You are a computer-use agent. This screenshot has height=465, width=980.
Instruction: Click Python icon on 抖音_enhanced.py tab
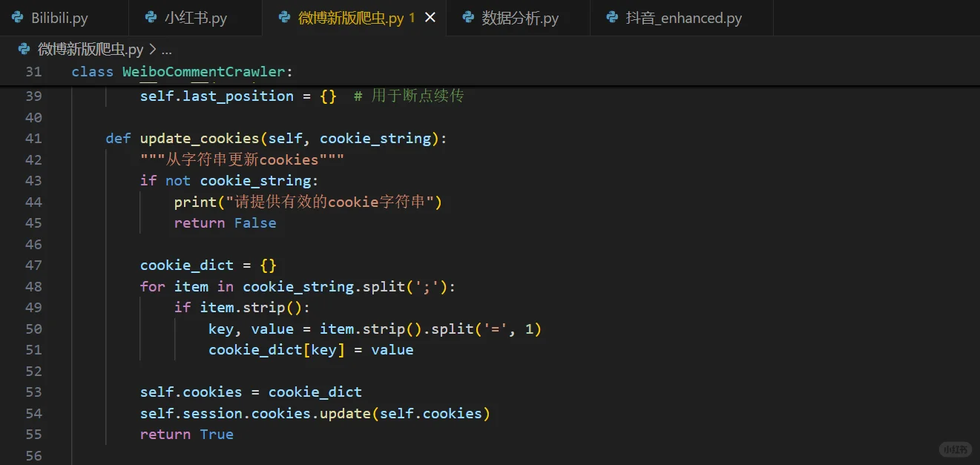pyautogui.click(x=612, y=18)
